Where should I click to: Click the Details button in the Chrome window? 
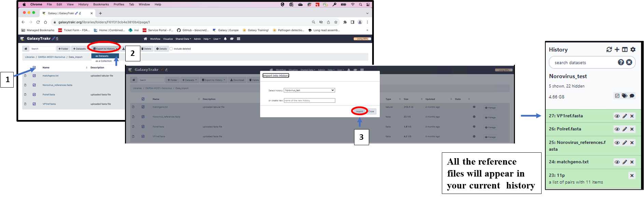162,49
